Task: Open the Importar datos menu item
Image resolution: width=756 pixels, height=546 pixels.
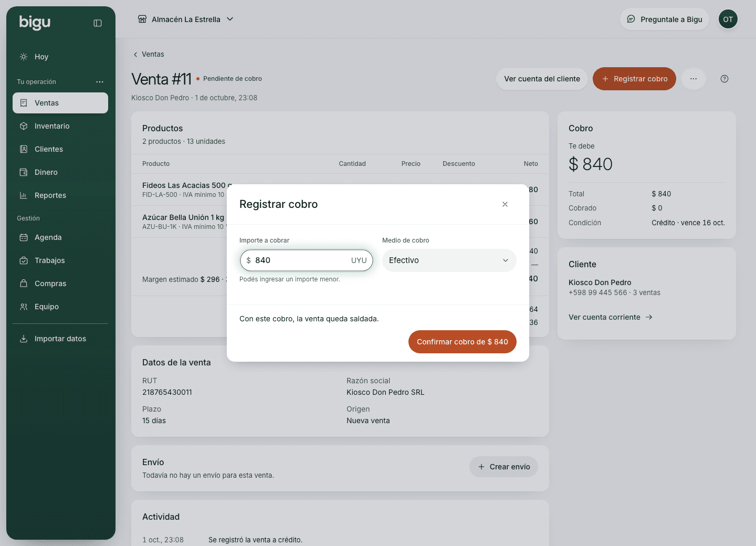Action: point(60,339)
